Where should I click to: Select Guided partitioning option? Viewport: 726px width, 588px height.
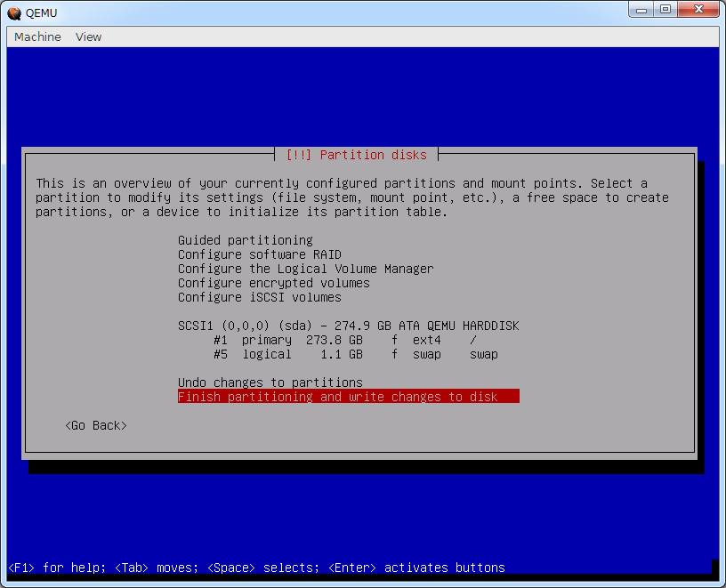[x=246, y=240]
